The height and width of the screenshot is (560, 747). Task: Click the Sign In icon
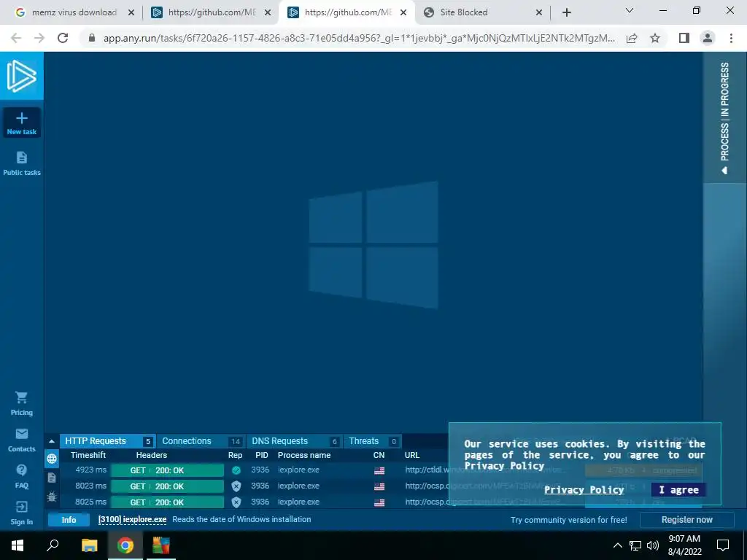click(x=21, y=507)
